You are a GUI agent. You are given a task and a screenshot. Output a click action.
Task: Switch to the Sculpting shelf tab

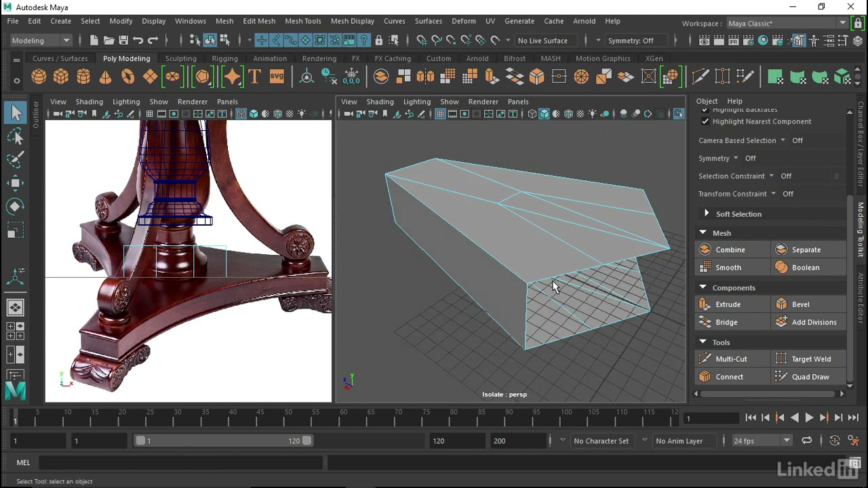click(x=181, y=58)
